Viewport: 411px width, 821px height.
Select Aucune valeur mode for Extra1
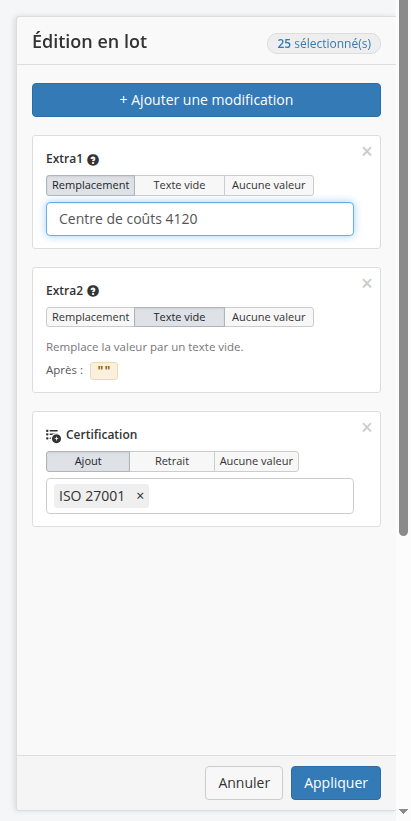click(269, 185)
